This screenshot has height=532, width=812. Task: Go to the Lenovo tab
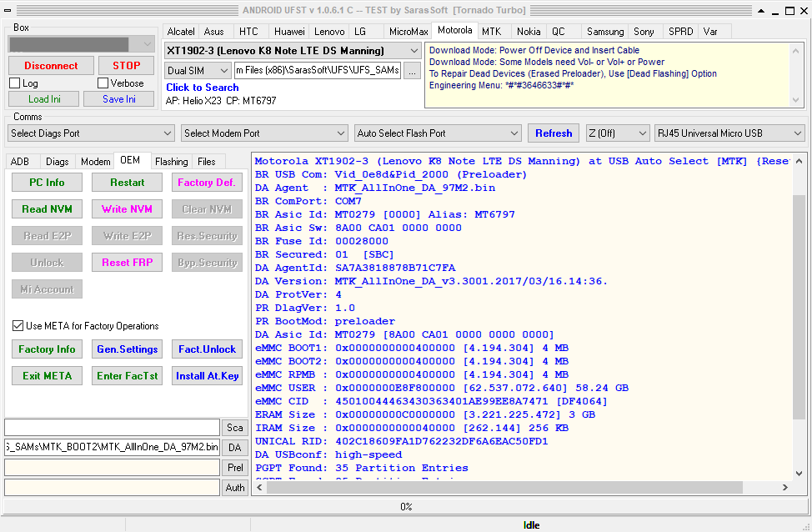pos(329,32)
